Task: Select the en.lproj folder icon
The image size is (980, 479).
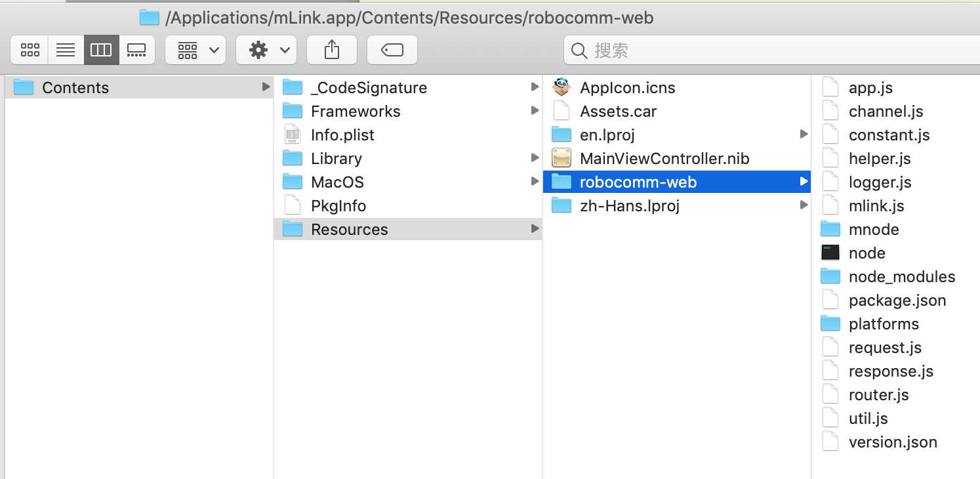Action: click(561, 135)
